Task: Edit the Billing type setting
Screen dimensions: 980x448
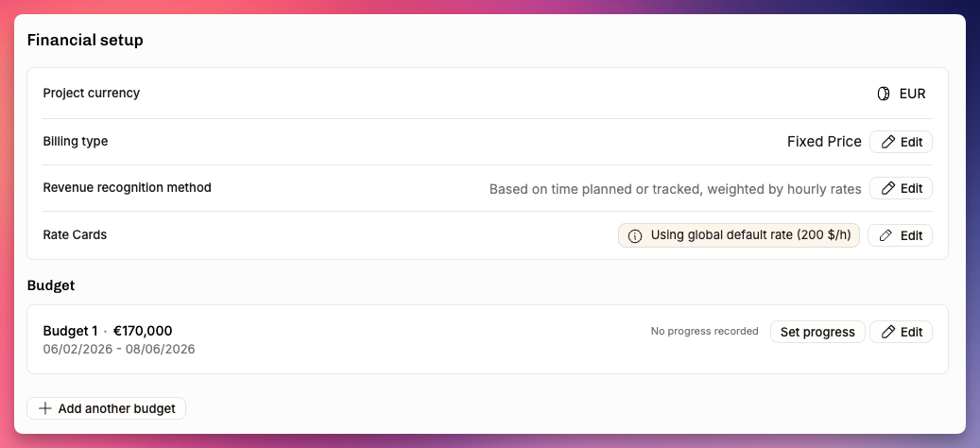Action: click(x=901, y=142)
